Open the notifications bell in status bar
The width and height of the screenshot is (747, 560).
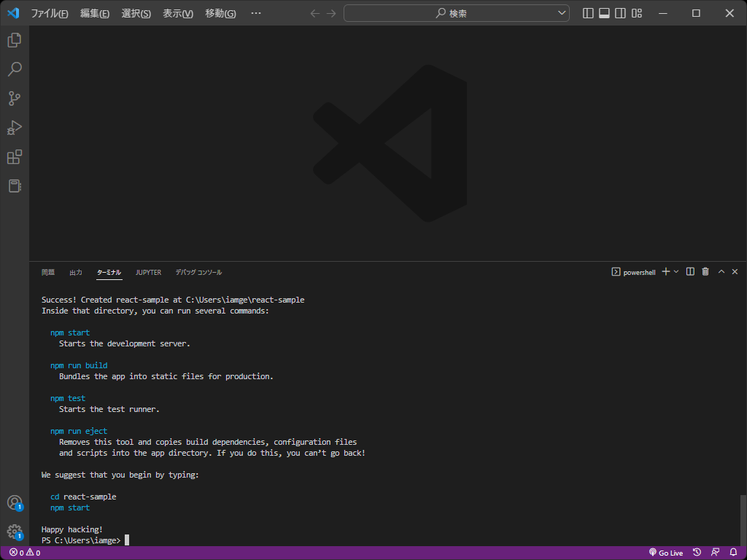(x=734, y=553)
